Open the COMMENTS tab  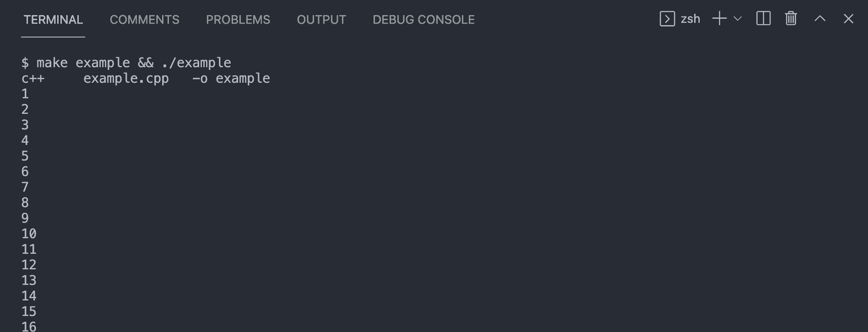tap(144, 20)
